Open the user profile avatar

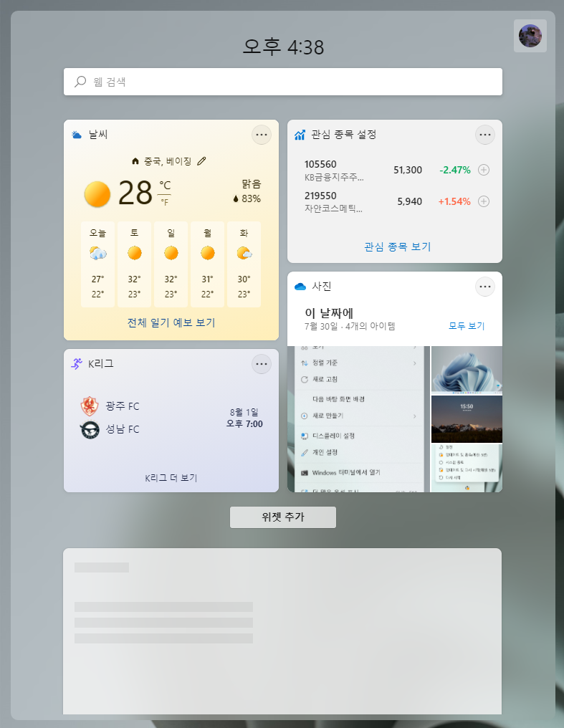point(530,36)
